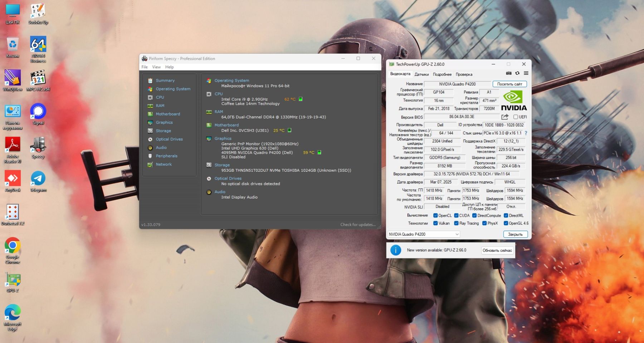This screenshot has height=343, width=644.
Task: Toggle Ray Tracing checkbox
Action: [457, 224]
